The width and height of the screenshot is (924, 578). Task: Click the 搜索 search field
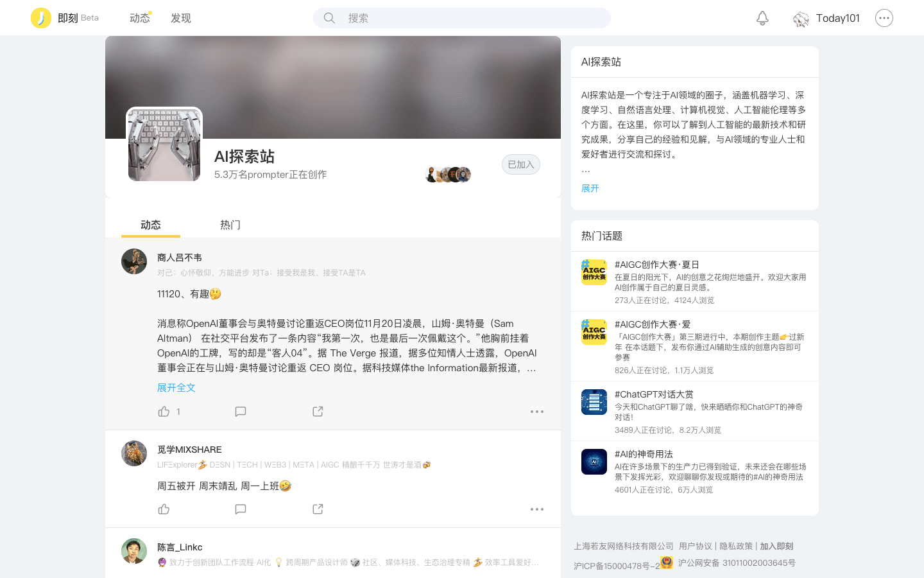[x=462, y=18]
